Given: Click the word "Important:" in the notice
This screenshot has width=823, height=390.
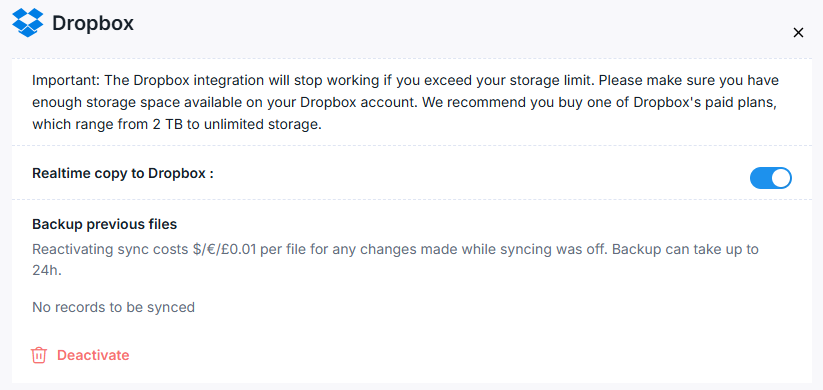Looking at the screenshot, I should pos(65,81).
